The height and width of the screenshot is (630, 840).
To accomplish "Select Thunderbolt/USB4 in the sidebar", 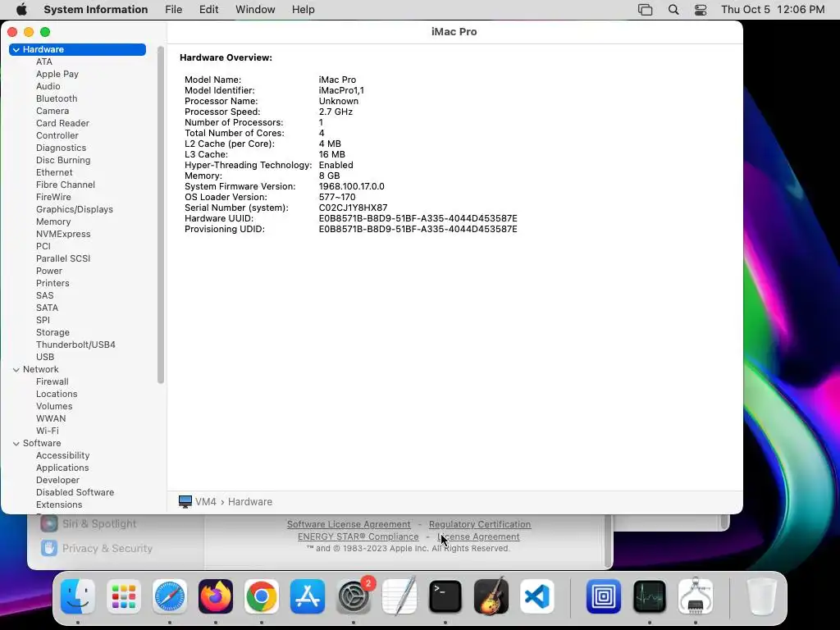I will point(75,345).
